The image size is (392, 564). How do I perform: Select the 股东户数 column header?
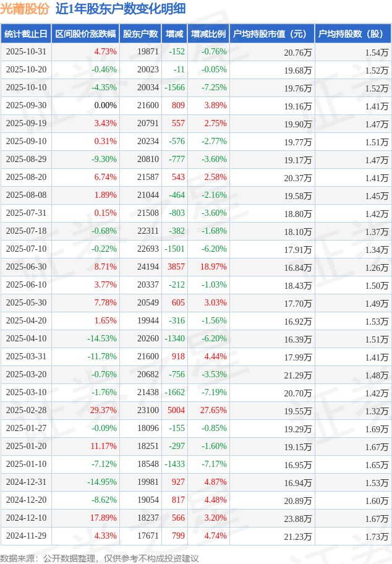coord(140,34)
